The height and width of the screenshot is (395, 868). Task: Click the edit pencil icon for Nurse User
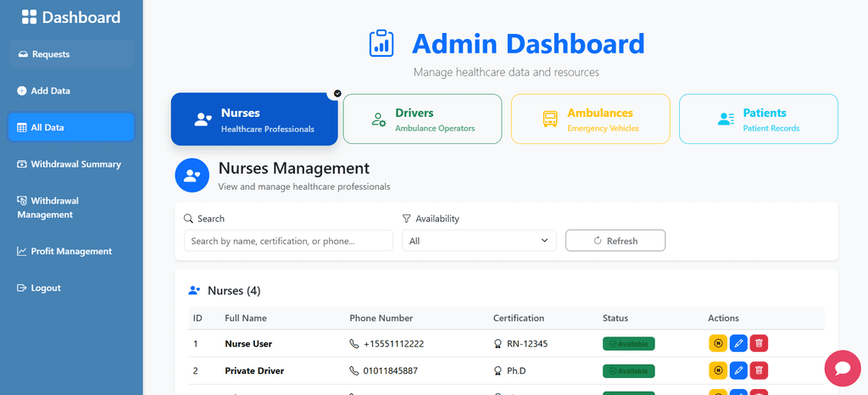coord(738,343)
